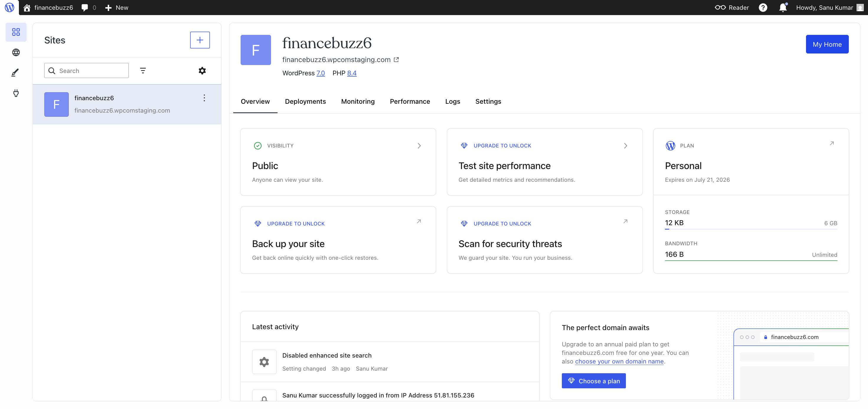Expand the Visibility card chevron
Screen dimensions: 868x409
[419, 146]
